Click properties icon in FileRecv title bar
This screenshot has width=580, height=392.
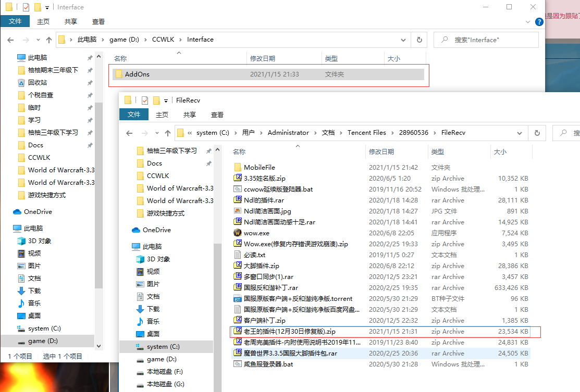[145, 100]
